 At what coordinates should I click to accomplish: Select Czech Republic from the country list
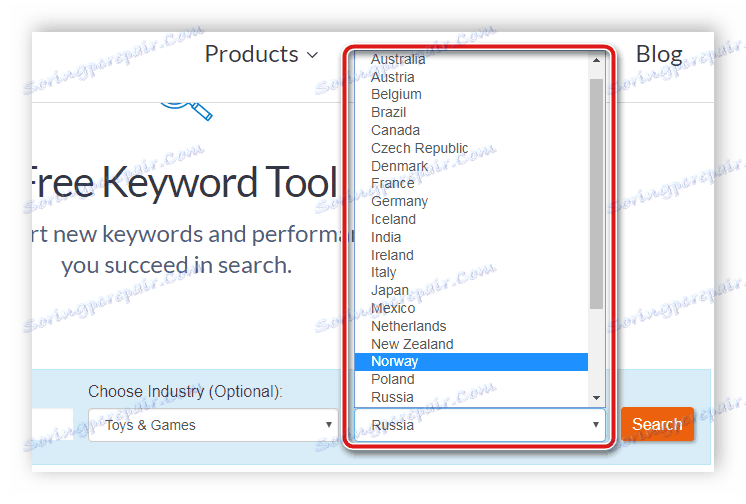coord(471,148)
